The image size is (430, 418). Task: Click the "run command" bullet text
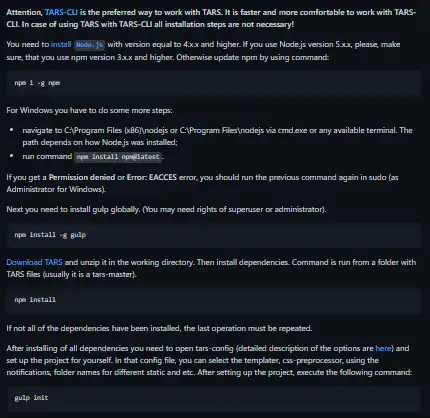(47, 157)
